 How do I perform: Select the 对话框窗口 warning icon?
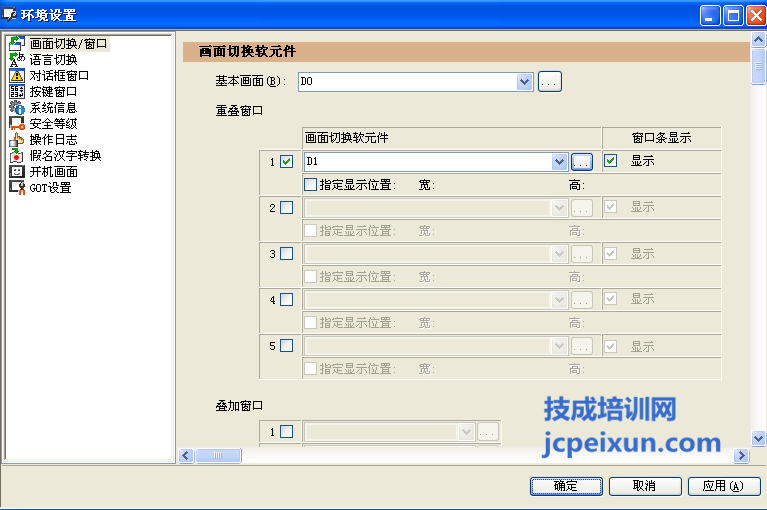click(x=16, y=76)
